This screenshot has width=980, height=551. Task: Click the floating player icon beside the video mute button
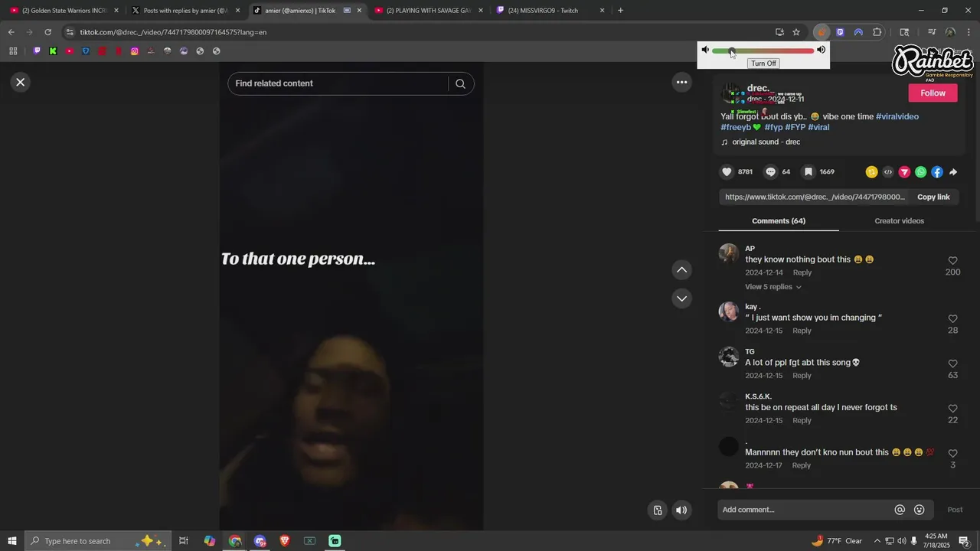click(x=657, y=510)
